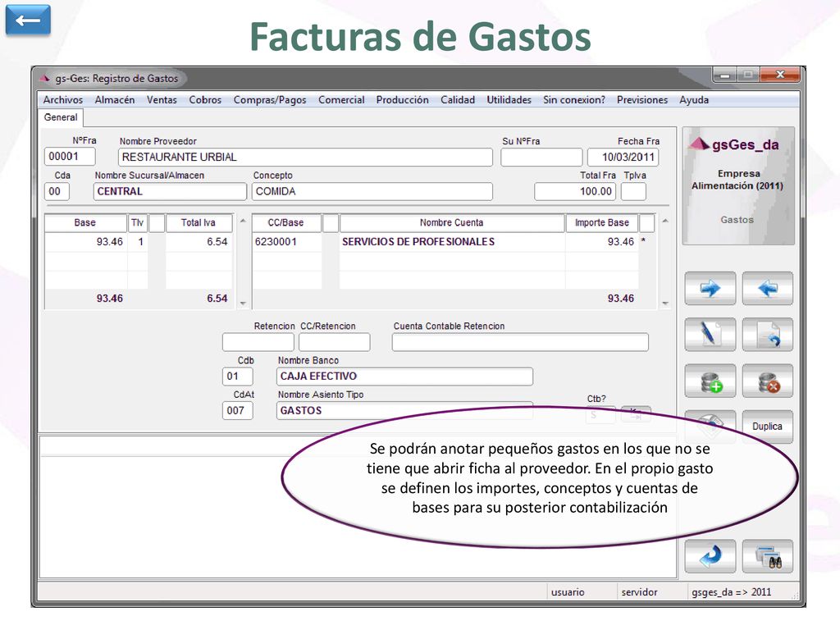Click the Total Iva cell 6.54 in first row
The width and height of the screenshot is (840, 630).
pyautogui.click(x=199, y=242)
